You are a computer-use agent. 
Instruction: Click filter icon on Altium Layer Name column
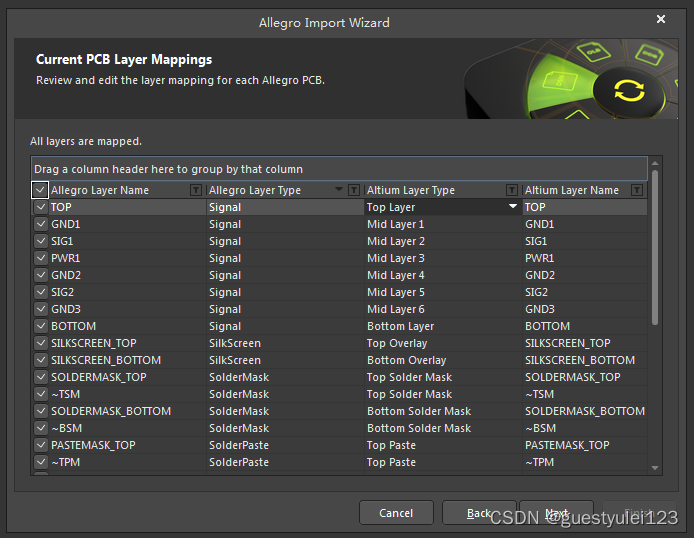point(637,190)
